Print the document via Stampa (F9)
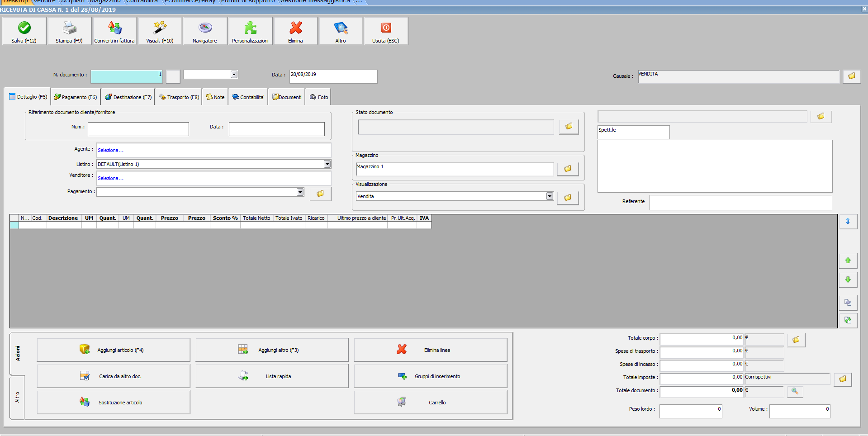 pyautogui.click(x=69, y=31)
